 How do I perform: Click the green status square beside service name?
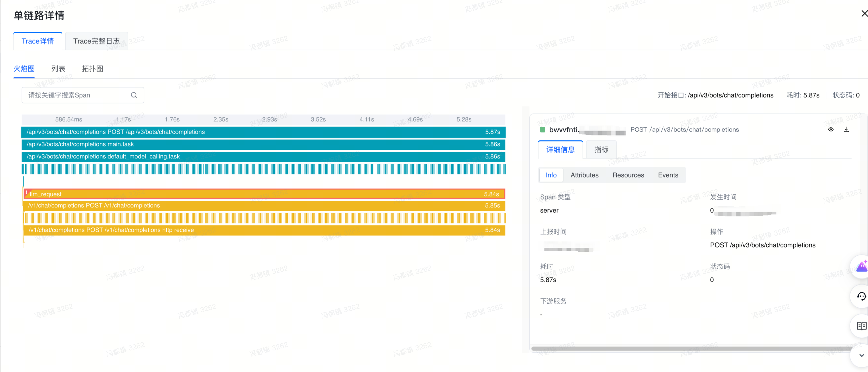[x=543, y=130]
